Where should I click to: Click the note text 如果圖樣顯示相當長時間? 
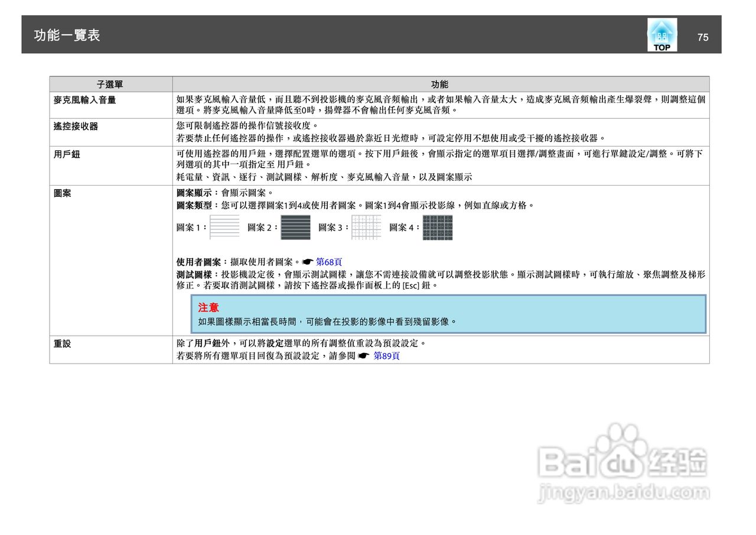pos(328,322)
